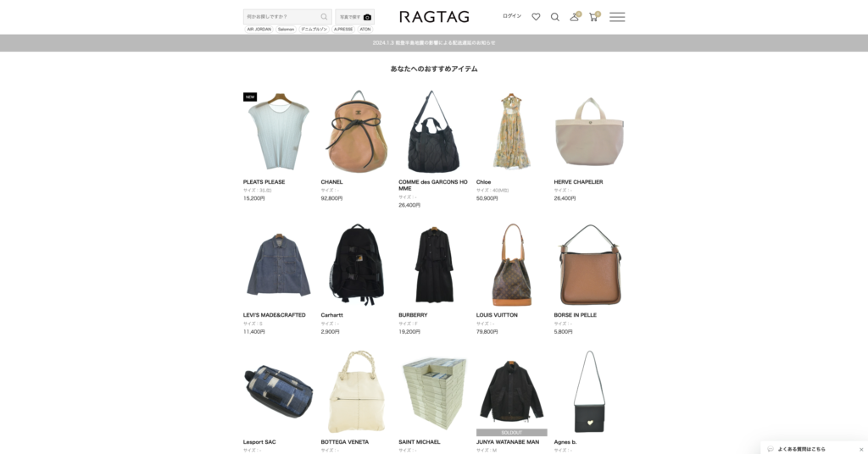Image resolution: width=868 pixels, height=454 pixels.
Task: Click the BORSE IN PELLE brand name
Action: pyautogui.click(x=576, y=315)
